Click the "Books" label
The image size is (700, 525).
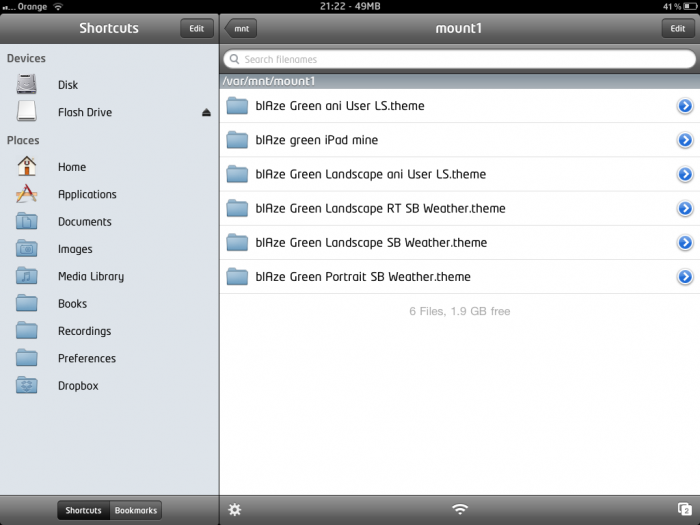pos(72,304)
